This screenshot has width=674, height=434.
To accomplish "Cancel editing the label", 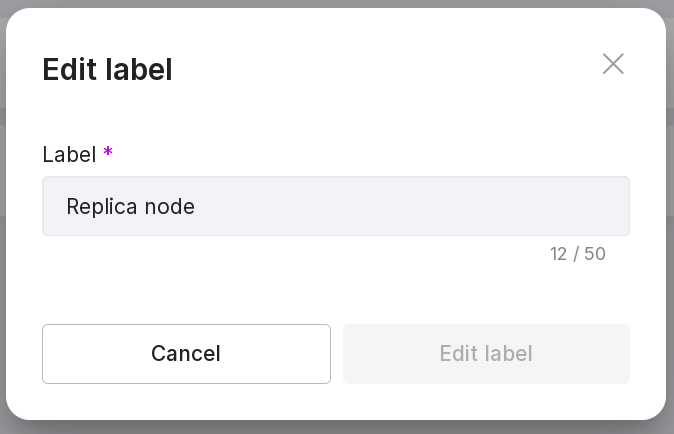I will tap(186, 354).
